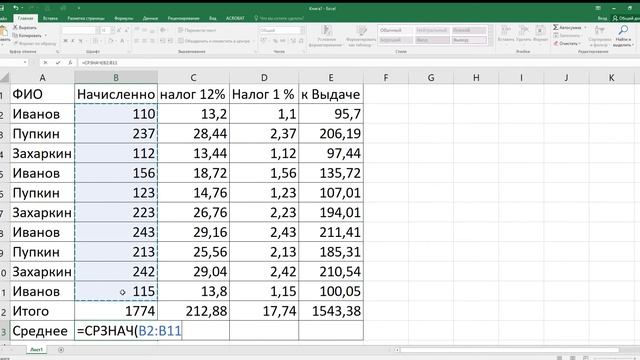Open the font size dropdown

[x=112, y=30]
